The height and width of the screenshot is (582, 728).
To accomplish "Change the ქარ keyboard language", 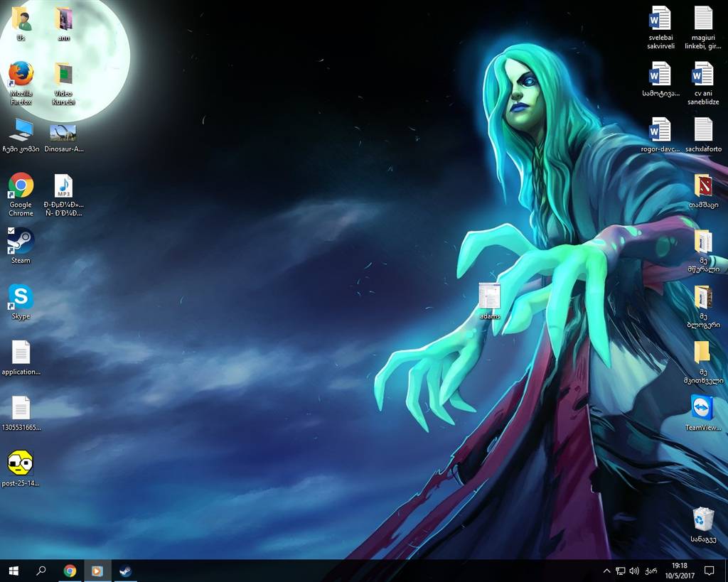I will tap(651, 571).
